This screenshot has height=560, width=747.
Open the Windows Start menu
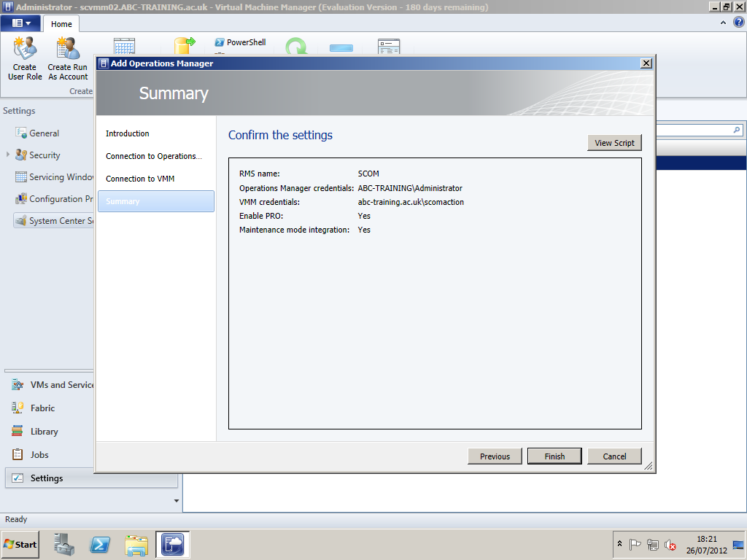coord(20,544)
